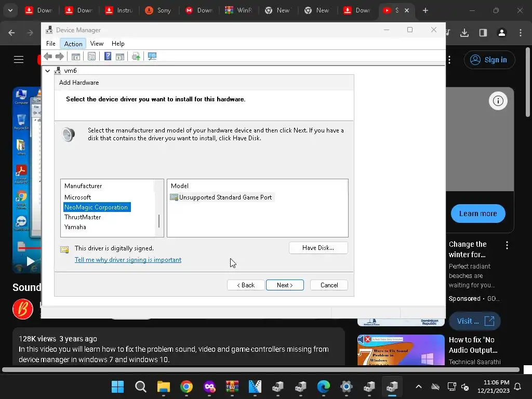Click the Manufacturer list scrollbar thumb

coord(159,221)
